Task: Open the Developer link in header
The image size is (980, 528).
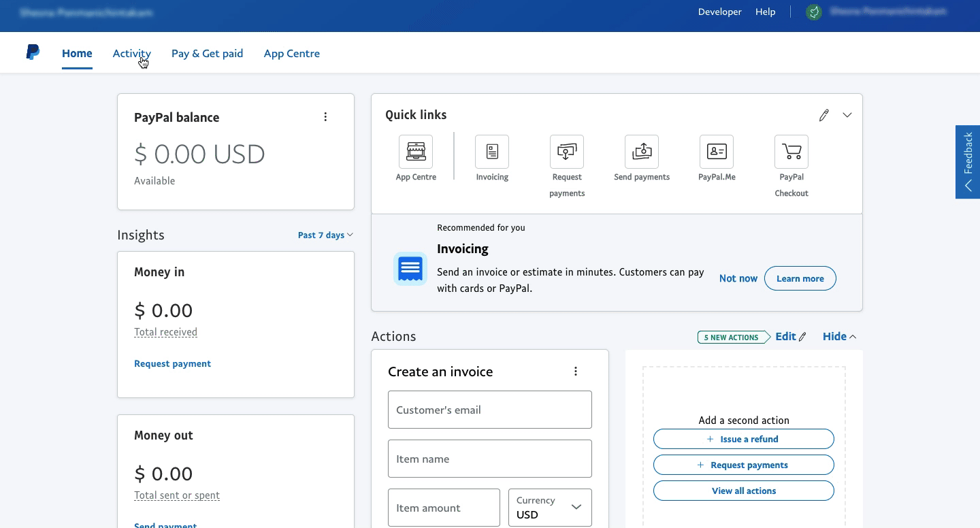Action: click(x=720, y=12)
